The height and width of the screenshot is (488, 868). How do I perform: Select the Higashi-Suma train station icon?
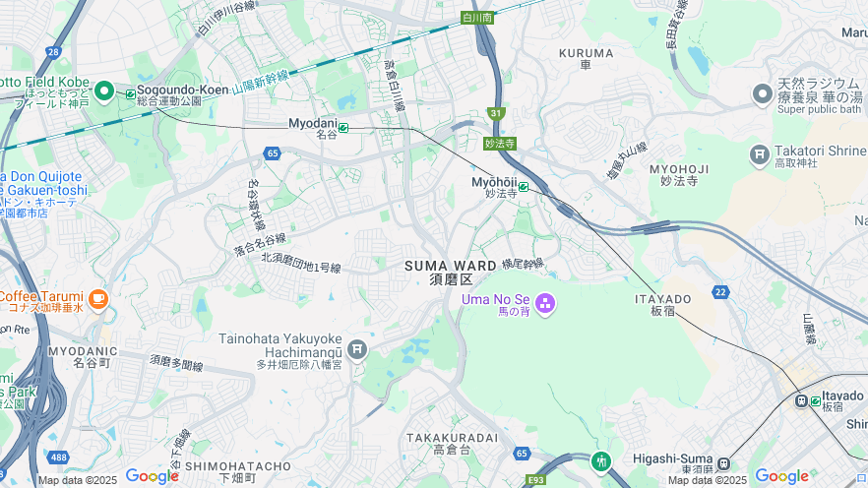(x=723, y=463)
